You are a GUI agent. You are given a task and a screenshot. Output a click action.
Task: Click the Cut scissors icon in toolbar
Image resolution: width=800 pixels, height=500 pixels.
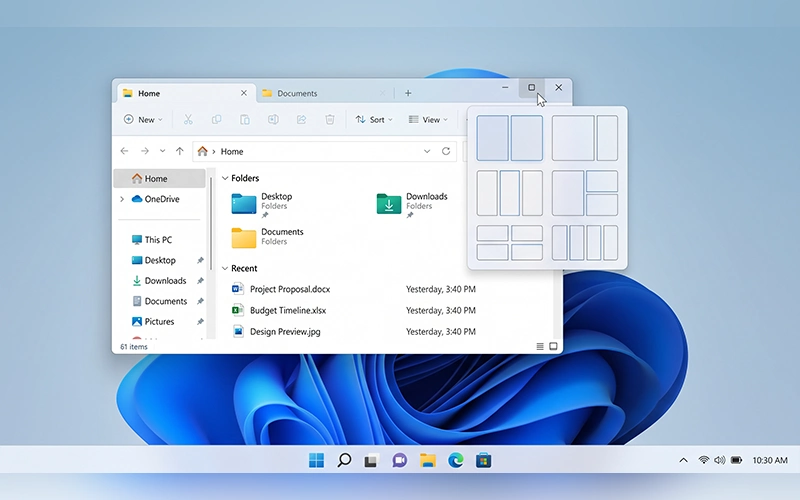(188, 119)
